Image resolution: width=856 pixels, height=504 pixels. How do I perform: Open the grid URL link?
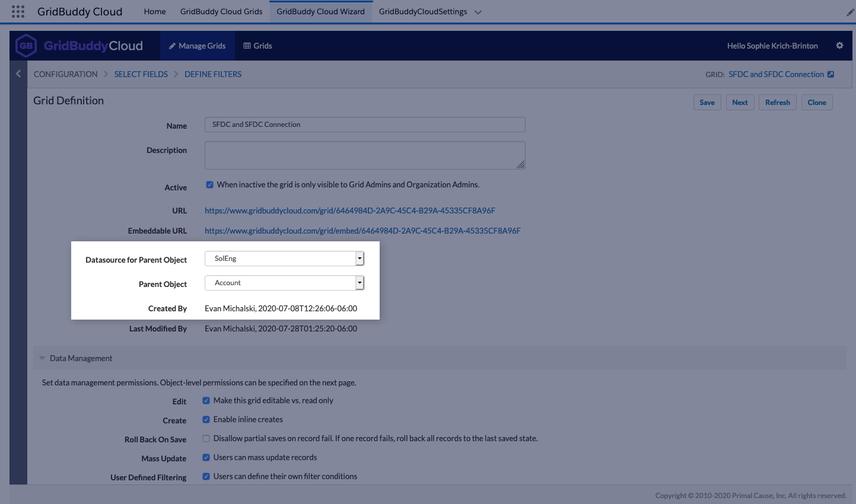point(350,210)
